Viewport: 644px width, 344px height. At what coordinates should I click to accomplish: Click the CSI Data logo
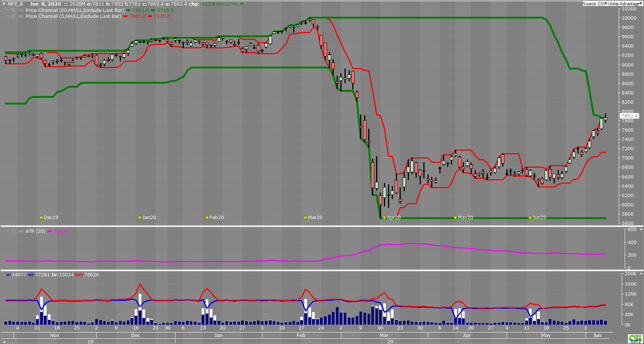[635, 339]
